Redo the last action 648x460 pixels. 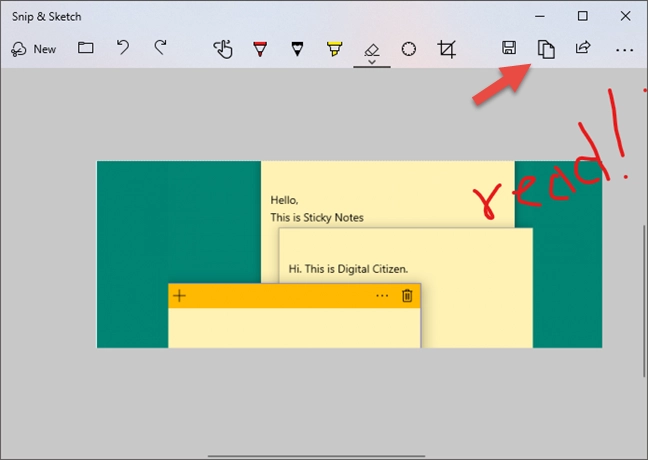(160, 47)
